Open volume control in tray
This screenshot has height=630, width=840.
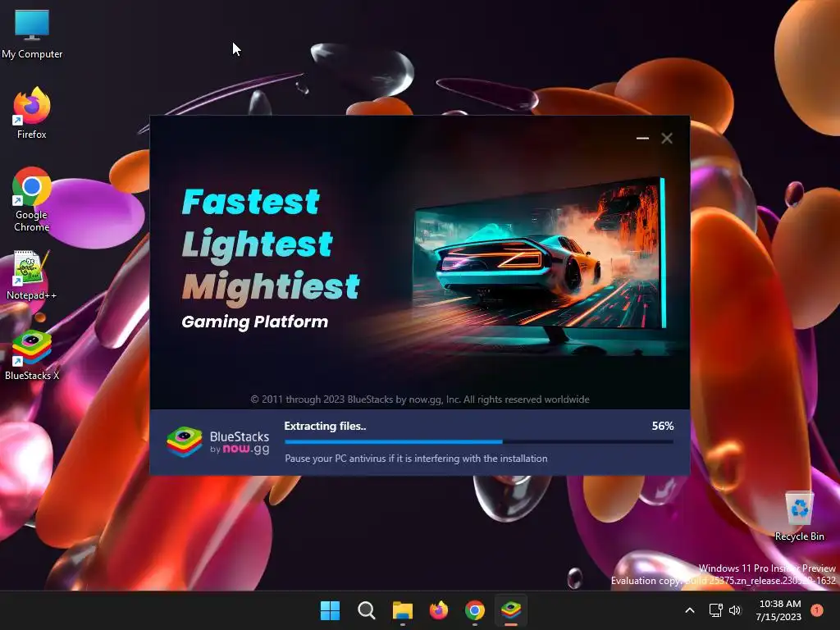[x=735, y=610]
